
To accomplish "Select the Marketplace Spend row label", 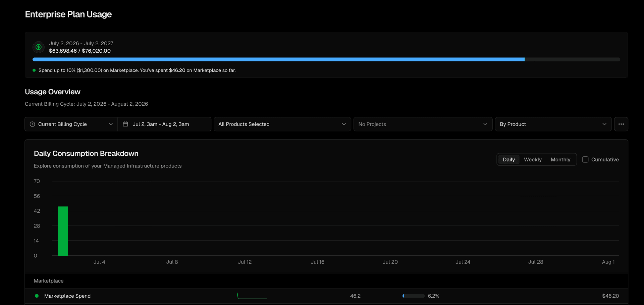I will click(x=67, y=296).
